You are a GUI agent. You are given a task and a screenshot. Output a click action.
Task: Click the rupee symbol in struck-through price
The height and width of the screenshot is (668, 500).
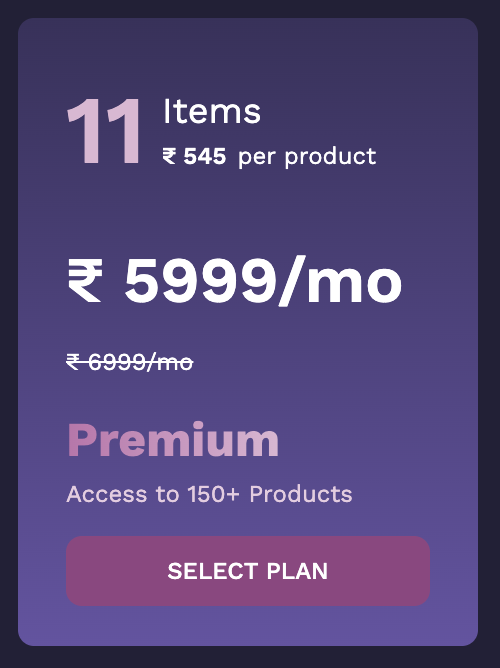click(x=73, y=362)
